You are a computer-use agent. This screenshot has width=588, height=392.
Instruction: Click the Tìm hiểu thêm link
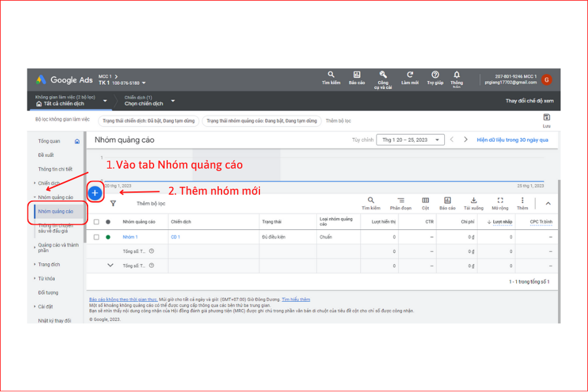coord(296,299)
